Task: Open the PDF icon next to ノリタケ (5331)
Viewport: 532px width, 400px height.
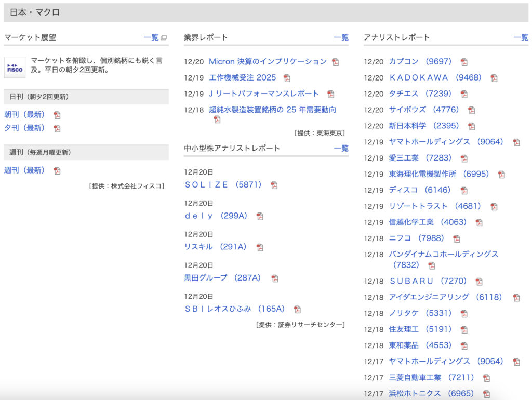Action: [464, 314]
